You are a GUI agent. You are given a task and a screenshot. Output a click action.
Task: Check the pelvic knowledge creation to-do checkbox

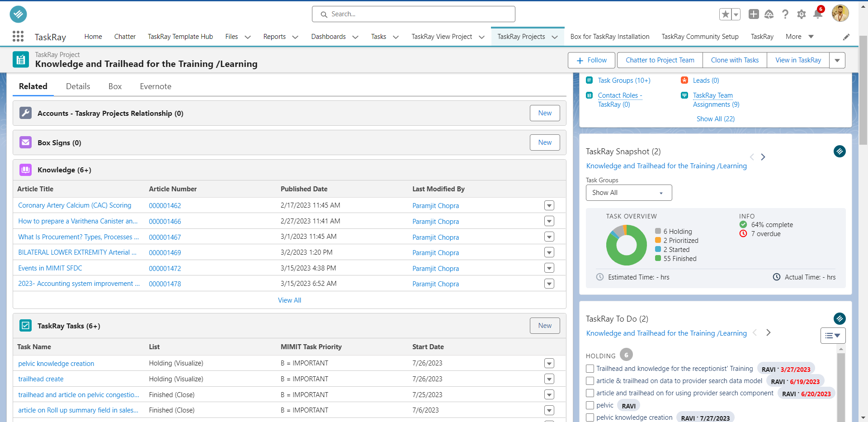(590, 417)
